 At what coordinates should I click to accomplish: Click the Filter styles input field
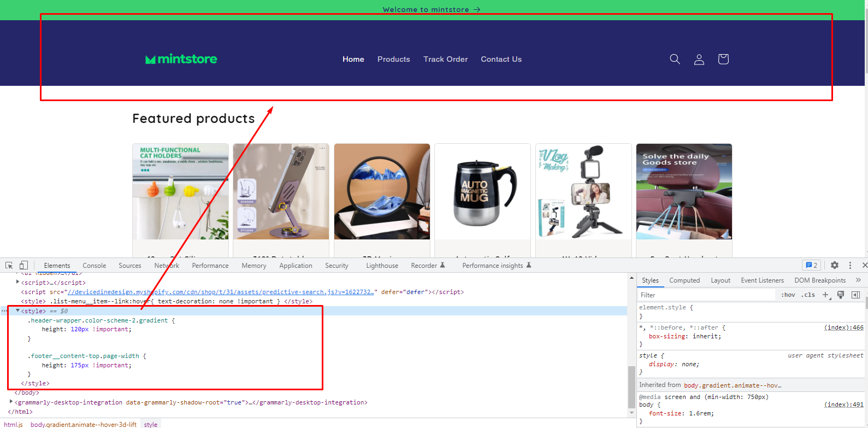[706, 295]
